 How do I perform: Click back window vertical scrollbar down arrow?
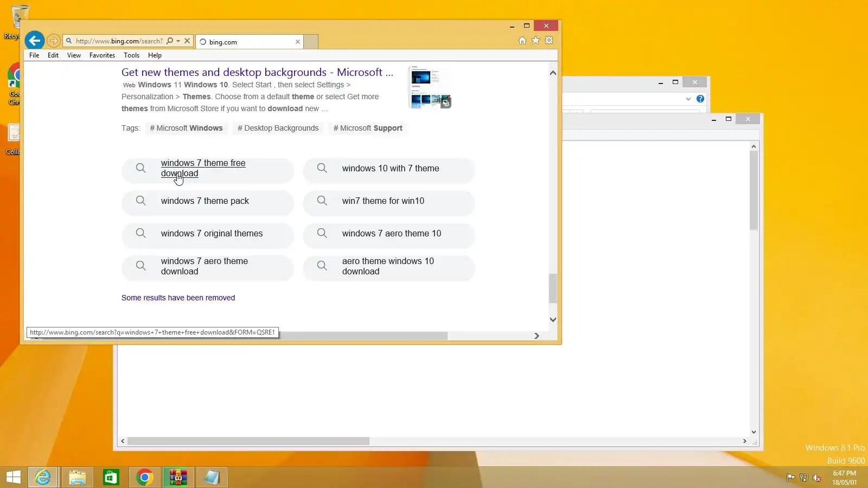(x=754, y=432)
